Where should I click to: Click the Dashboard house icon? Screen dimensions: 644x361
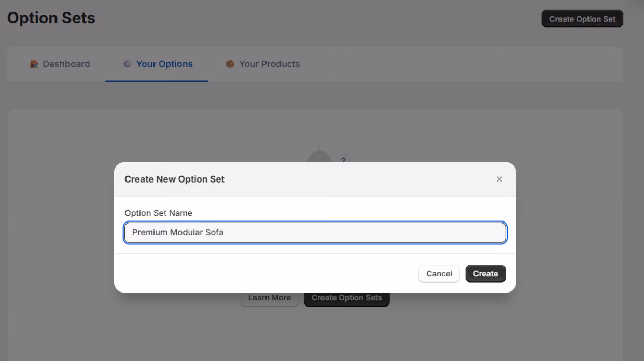34,64
